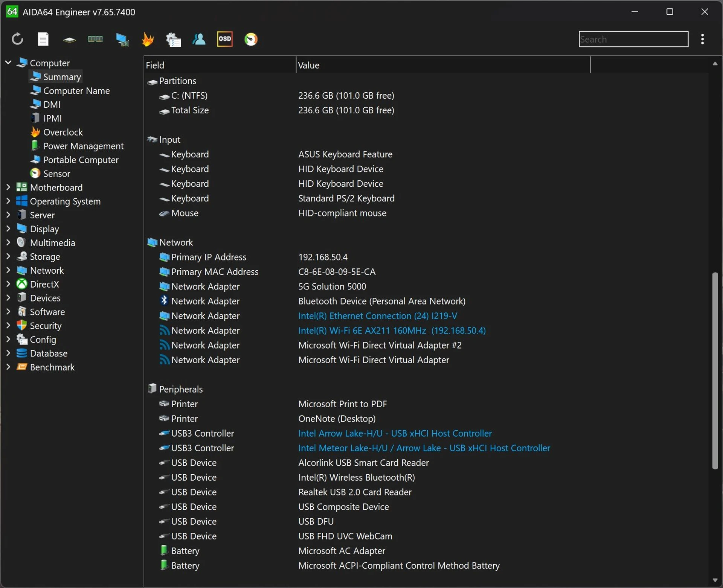Expand the Network tree node

[8, 270]
